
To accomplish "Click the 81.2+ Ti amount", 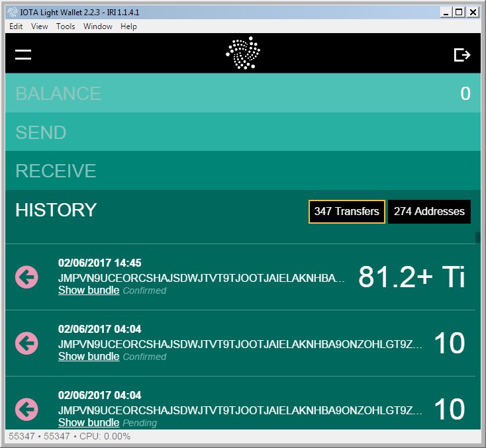I will (x=412, y=277).
